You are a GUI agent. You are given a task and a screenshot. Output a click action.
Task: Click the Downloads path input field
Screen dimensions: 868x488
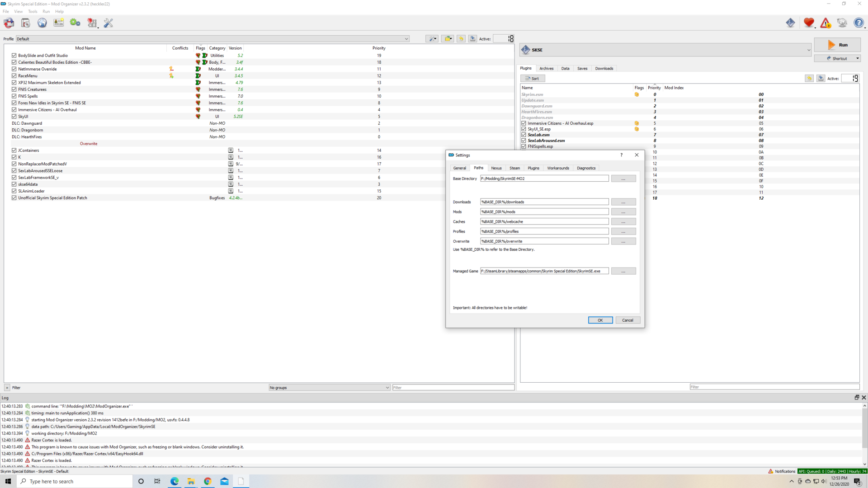[x=544, y=202]
